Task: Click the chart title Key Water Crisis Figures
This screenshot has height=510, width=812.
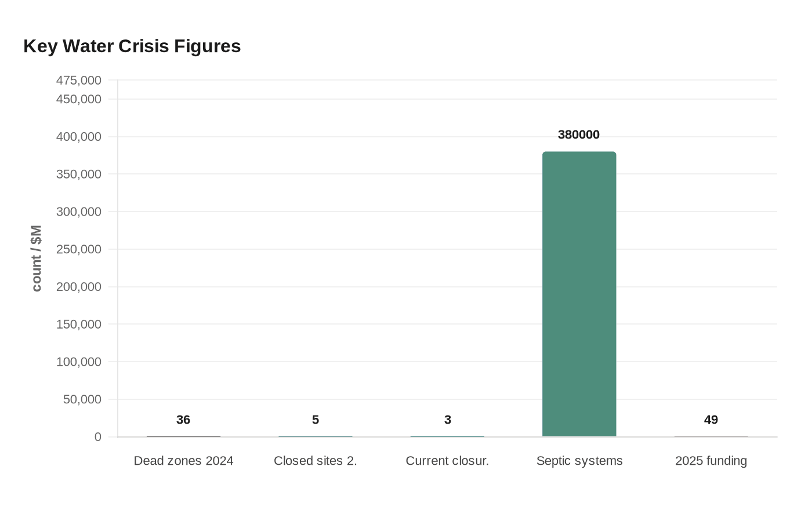Action: point(132,46)
